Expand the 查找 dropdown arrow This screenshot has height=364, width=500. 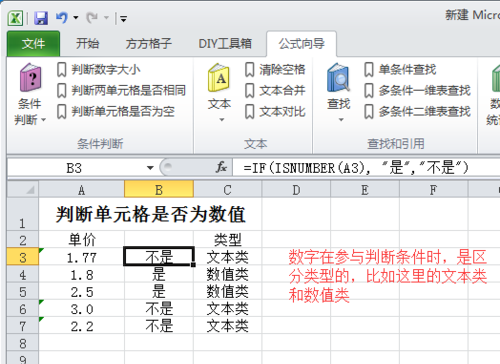(x=341, y=119)
